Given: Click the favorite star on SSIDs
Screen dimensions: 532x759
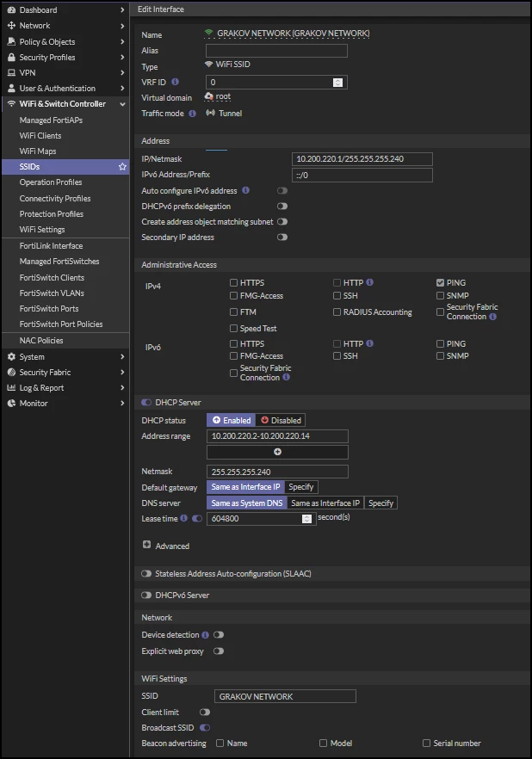Looking at the screenshot, I should click(x=122, y=167).
